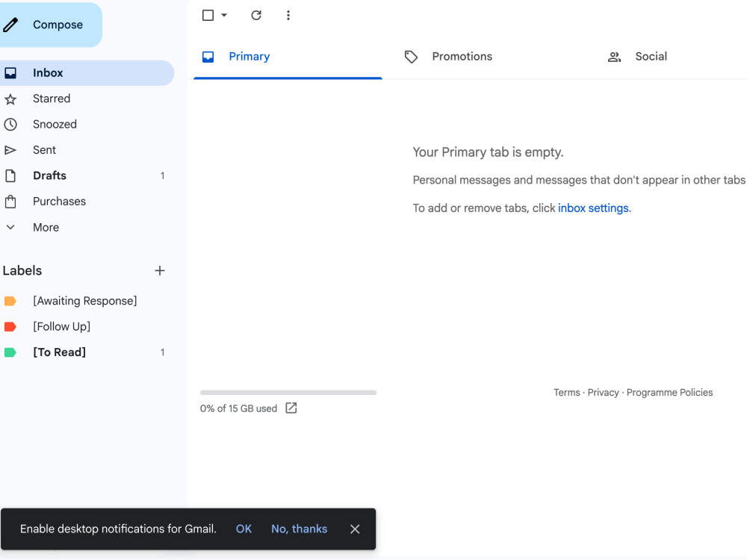Click the 0% of 15 GB used text
Viewport: 747px width, 560px height.
[x=239, y=408]
